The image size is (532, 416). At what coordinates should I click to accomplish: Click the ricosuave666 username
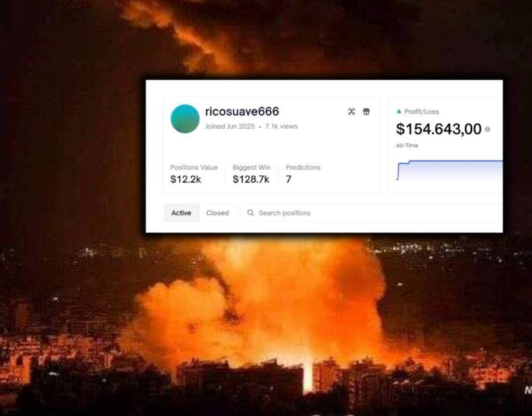pos(242,111)
